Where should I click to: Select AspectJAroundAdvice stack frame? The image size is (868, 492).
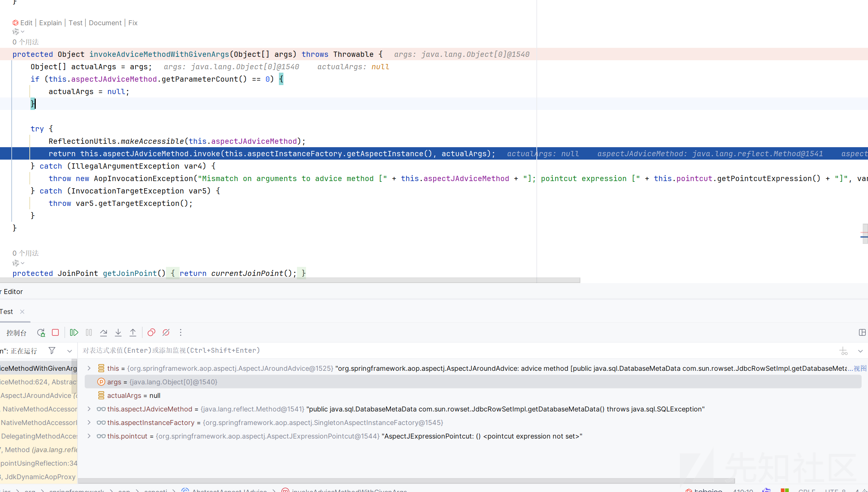pyautogui.click(x=38, y=395)
